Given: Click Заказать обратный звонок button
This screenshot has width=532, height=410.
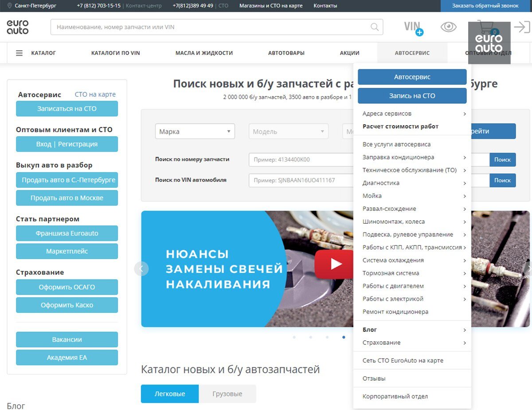Looking at the screenshot, I should pos(485,6).
